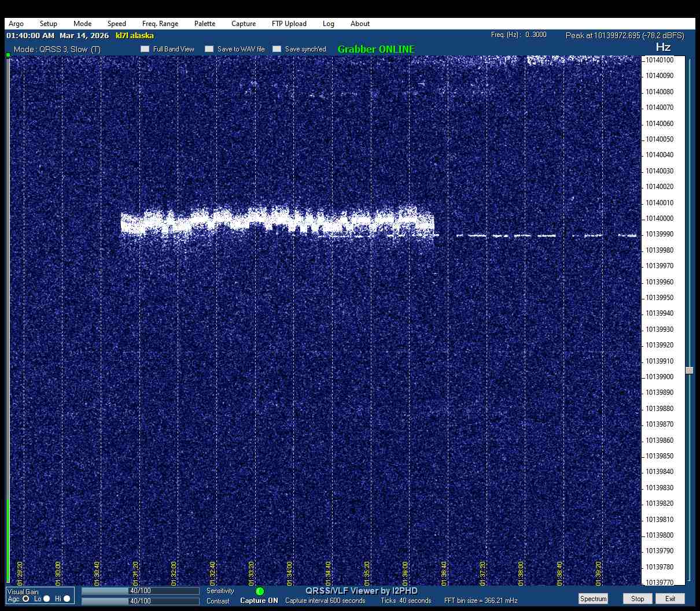The width and height of the screenshot is (700, 611).
Task: Open the About menu
Action: coord(360,24)
